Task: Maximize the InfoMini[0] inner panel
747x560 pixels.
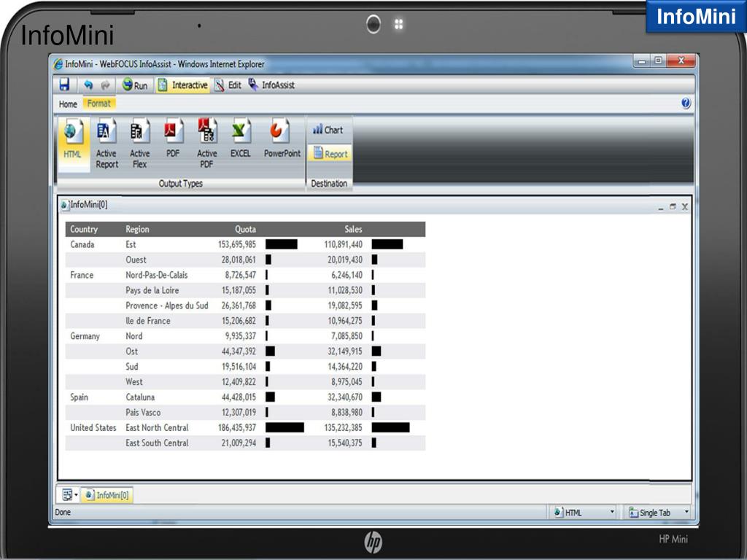Action: (x=673, y=206)
